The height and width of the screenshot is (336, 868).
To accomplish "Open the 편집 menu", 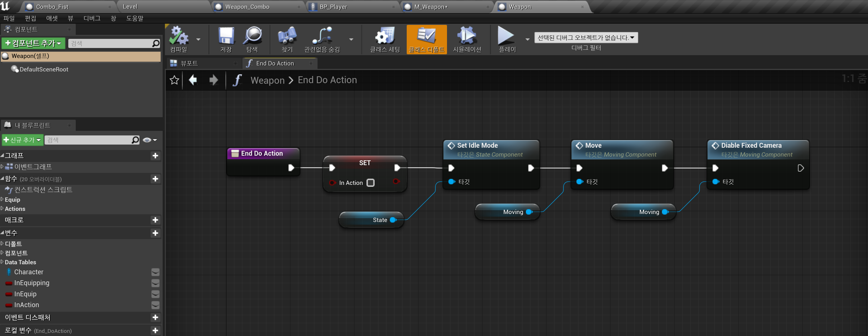I will (30, 18).
